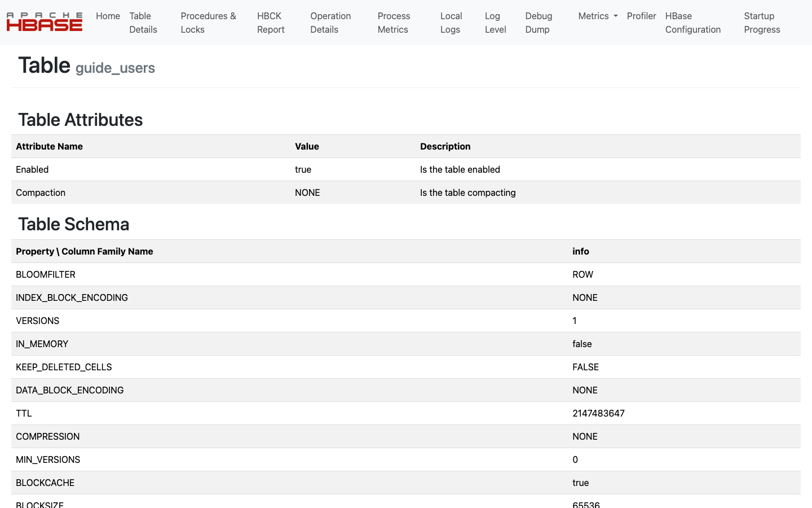
Task: Expand the Metrics dropdown menu
Action: click(598, 16)
